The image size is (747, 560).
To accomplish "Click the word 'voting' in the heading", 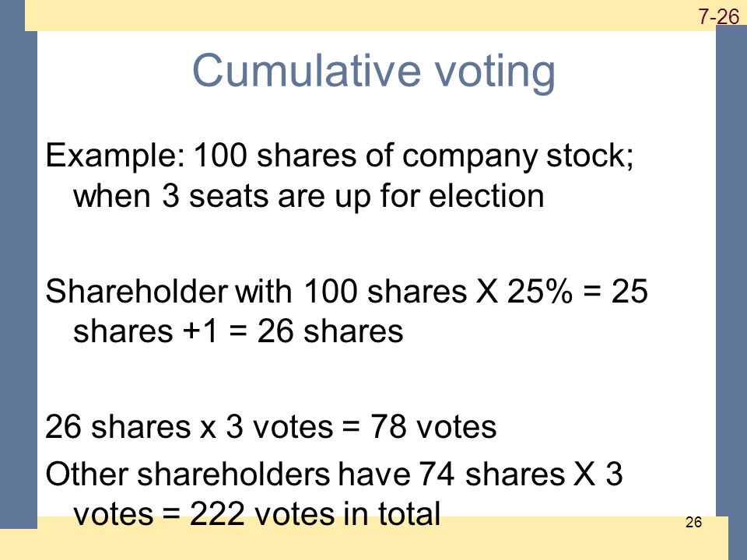I will 495,72.
